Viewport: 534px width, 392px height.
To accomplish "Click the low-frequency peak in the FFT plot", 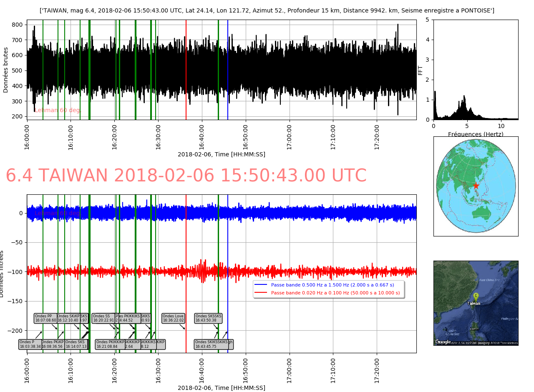I will [435, 93].
